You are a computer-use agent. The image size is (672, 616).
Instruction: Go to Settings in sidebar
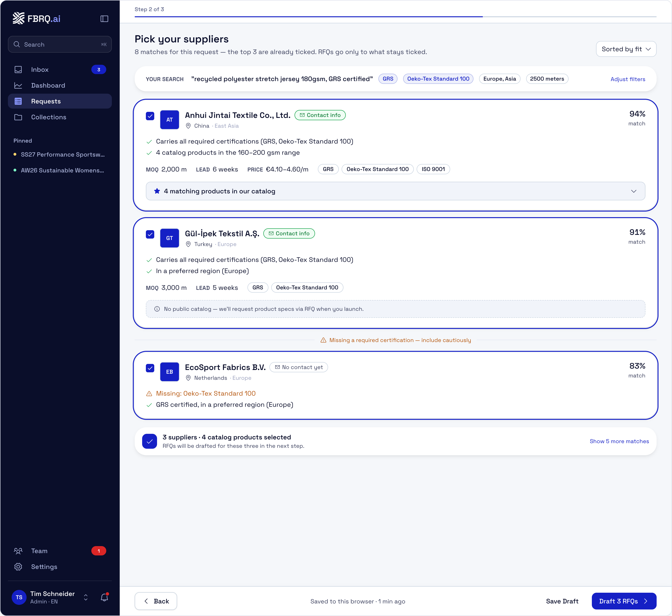click(x=60, y=567)
